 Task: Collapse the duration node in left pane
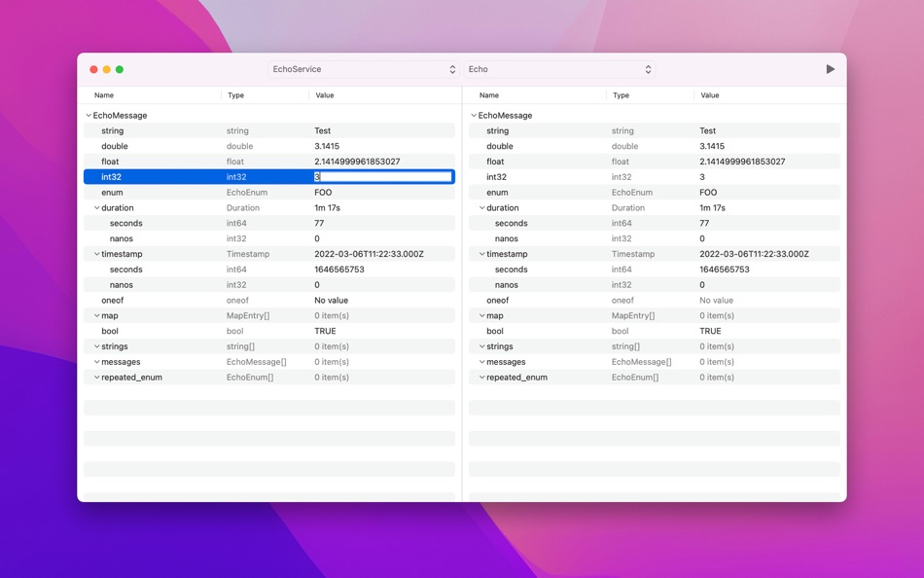[x=96, y=207]
